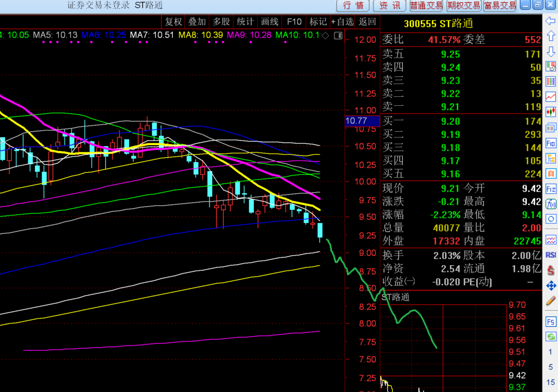Select the pencil drawing tool icon
The height and width of the screenshot is (392, 558).
tap(551, 301)
